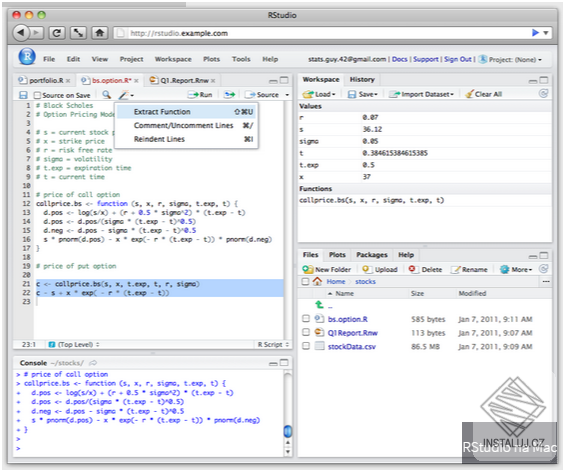
Task: Click the Sign Out link
Action: click(458, 59)
